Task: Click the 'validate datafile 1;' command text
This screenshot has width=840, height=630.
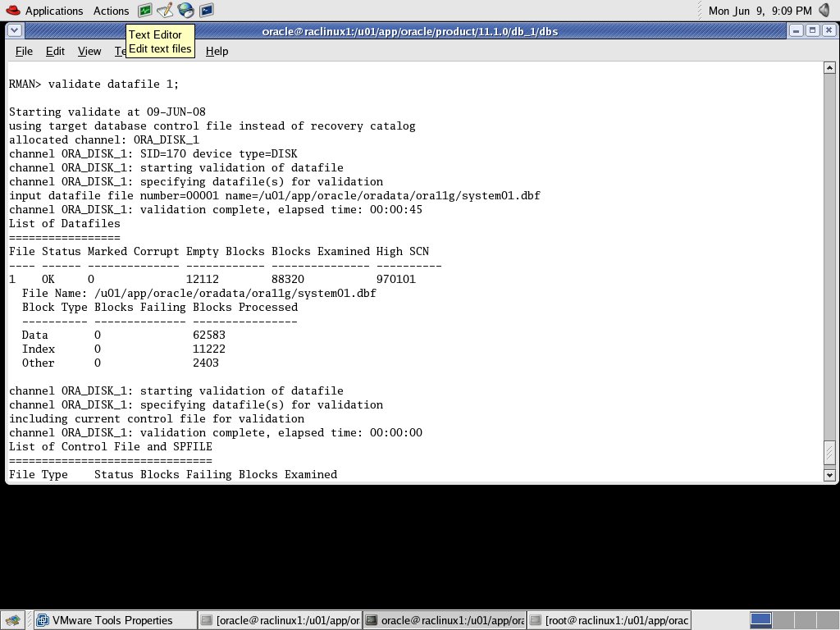Action: point(113,84)
